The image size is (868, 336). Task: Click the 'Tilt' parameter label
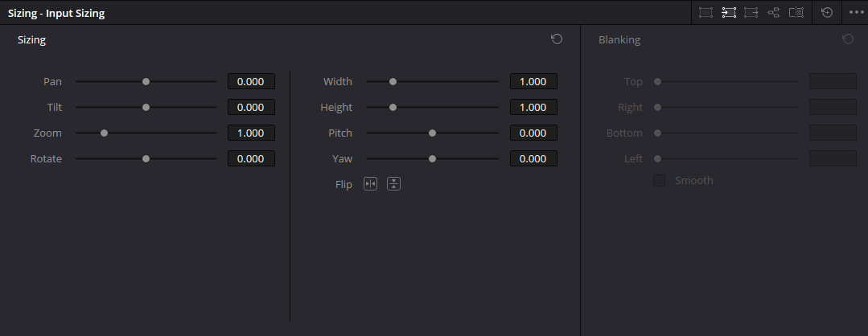pos(55,108)
